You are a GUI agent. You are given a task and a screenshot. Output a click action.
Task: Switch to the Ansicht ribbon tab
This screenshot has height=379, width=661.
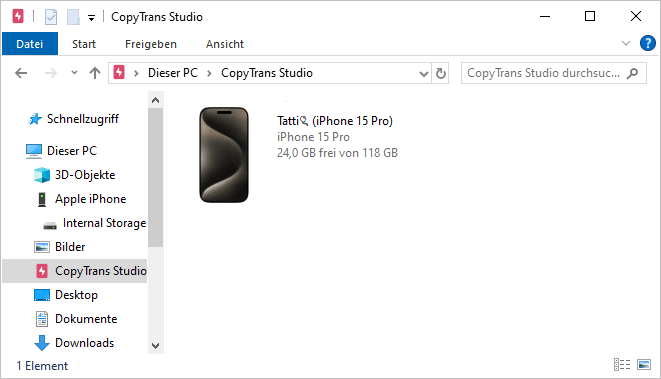point(225,44)
